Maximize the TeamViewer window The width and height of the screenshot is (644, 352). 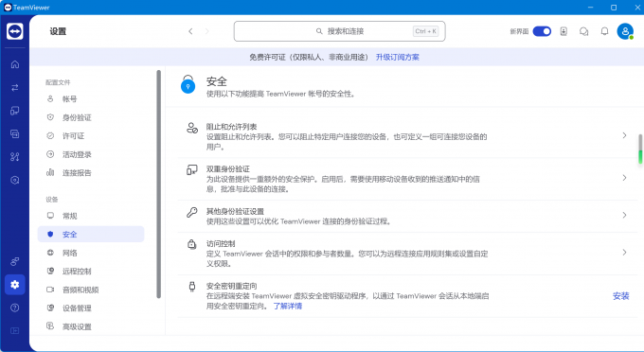(x=614, y=8)
